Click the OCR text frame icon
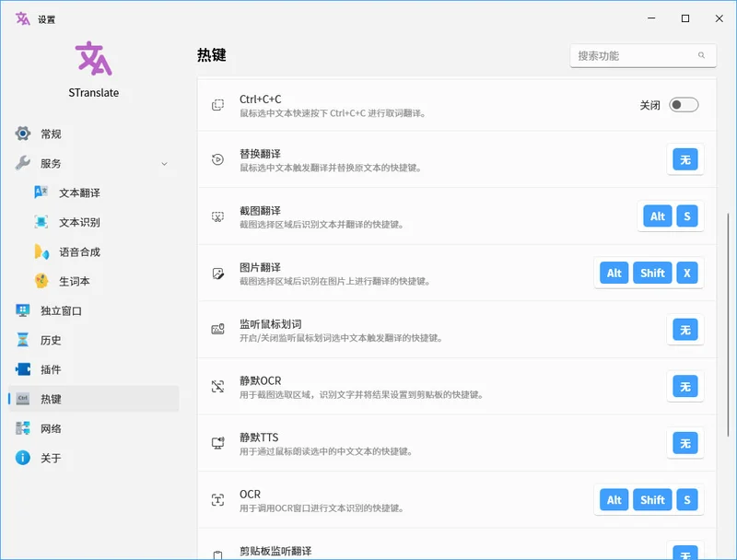The width and height of the screenshot is (737, 560). pyautogui.click(x=217, y=500)
